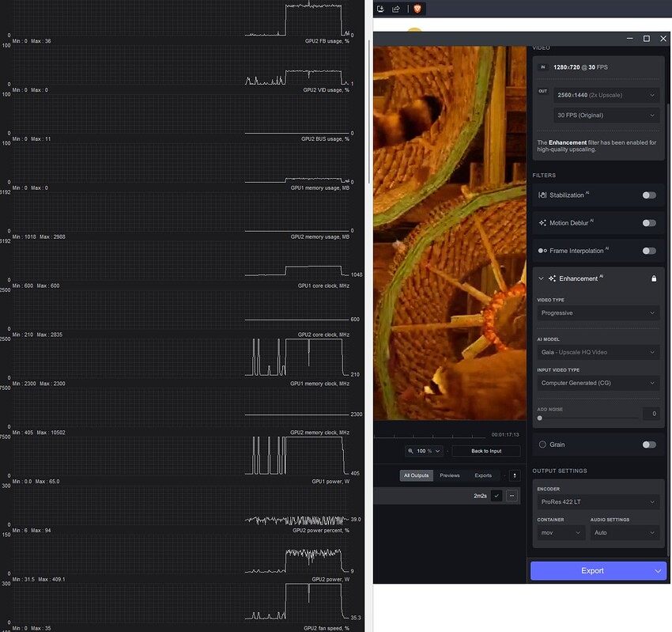Click the Back to Input button

[485, 450]
